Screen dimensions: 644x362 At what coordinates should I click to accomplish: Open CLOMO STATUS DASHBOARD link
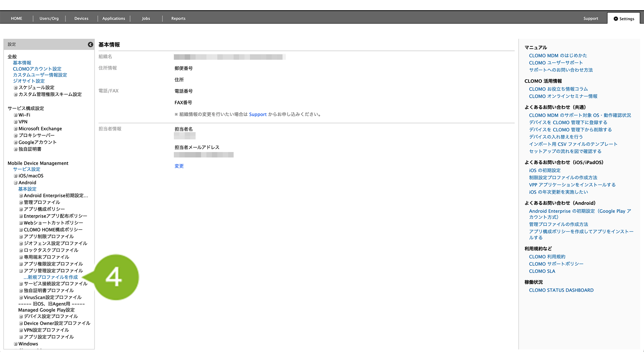pyautogui.click(x=561, y=290)
